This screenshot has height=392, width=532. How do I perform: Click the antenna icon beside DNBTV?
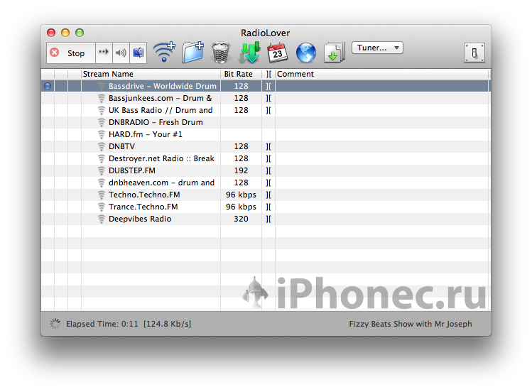(x=101, y=146)
